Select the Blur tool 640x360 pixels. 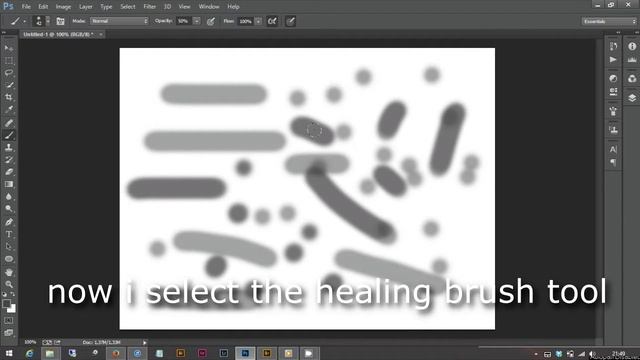tap(9, 196)
